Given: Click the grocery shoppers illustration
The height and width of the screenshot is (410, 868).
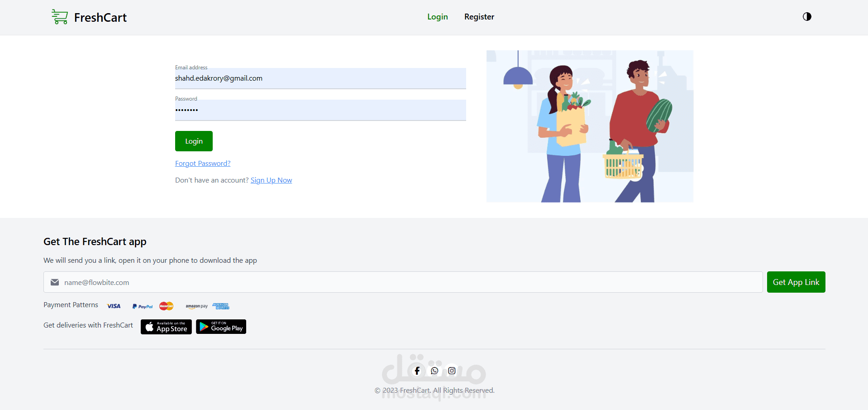Looking at the screenshot, I should point(590,126).
